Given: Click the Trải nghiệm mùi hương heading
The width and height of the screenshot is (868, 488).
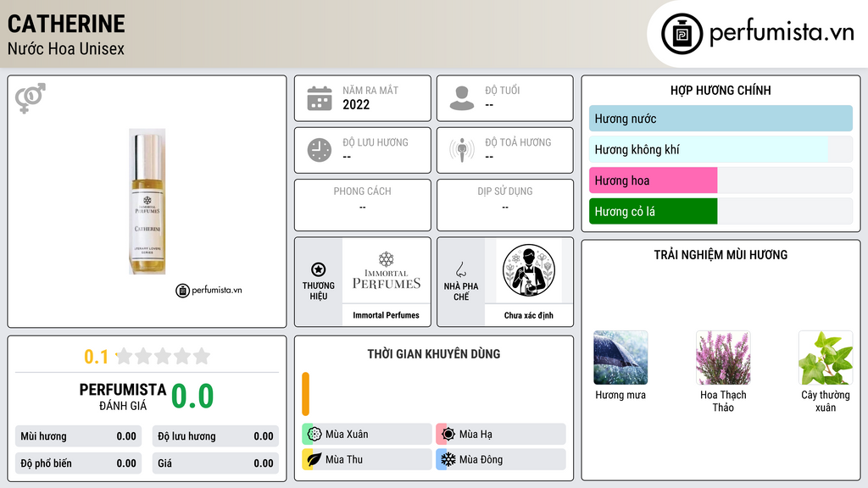Looking at the screenshot, I should pos(721,255).
